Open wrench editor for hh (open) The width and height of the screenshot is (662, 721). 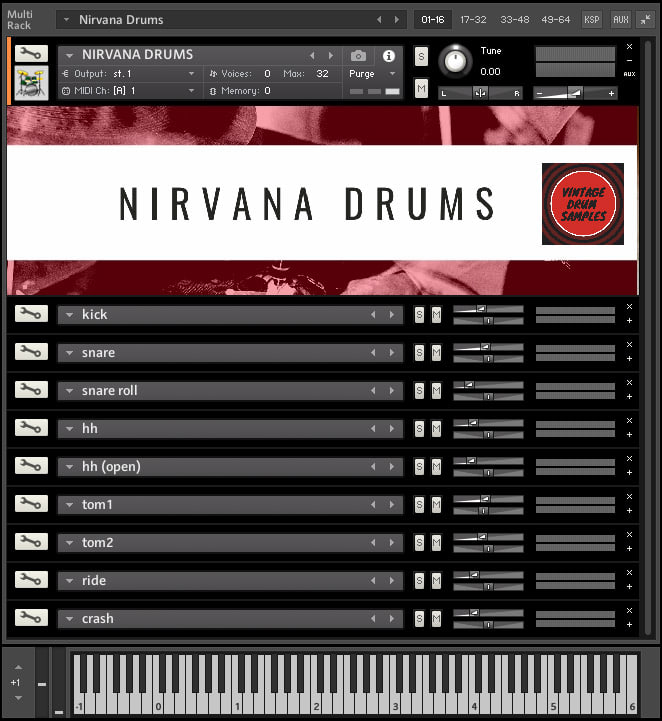coord(31,466)
